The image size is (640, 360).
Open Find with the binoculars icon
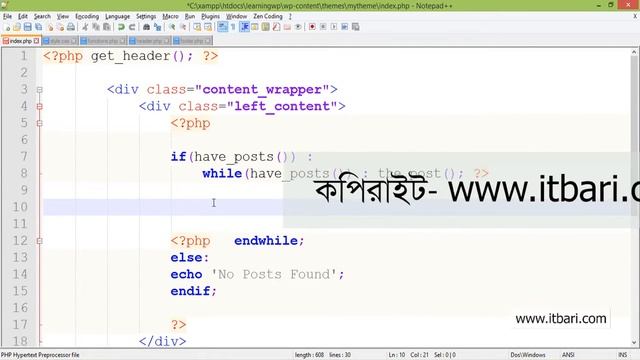146,27
